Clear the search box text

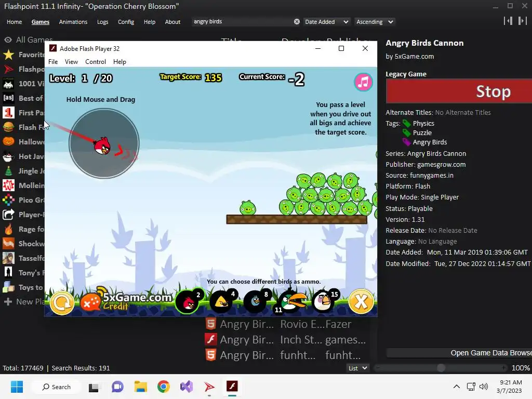coord(297,22)
